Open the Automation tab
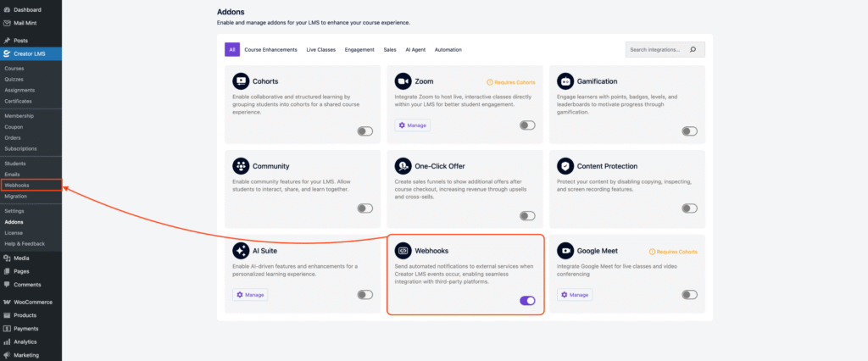 coord(448,50)
